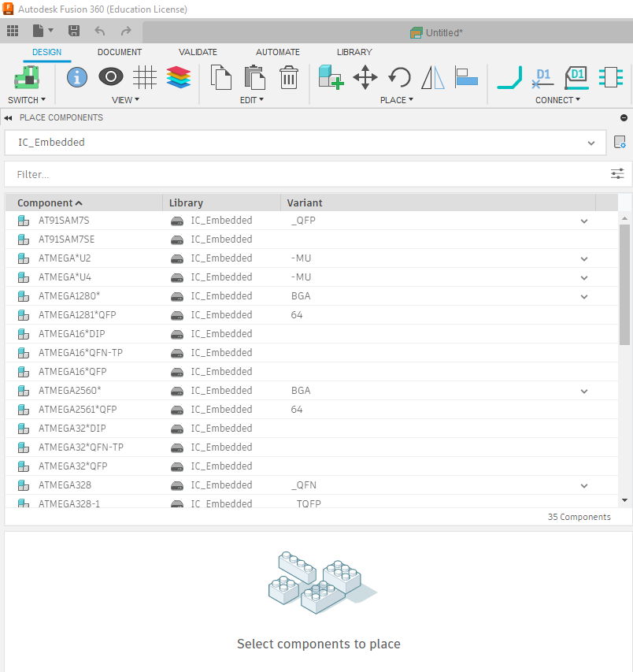Expand variant list for ATMEGA1280*
633x672 pixels.
(584, 296)
